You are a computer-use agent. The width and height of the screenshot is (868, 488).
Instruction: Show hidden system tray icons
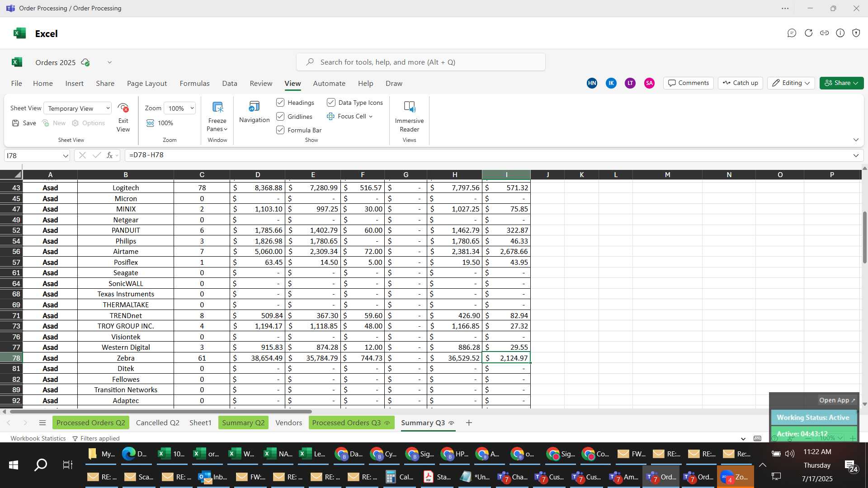pyautogui.click(x=762, y=465)
